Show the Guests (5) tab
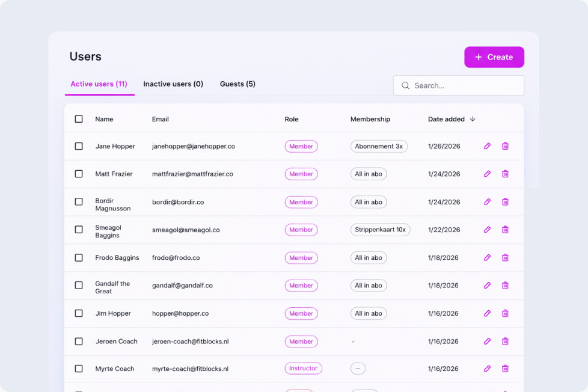 pyautogui.click(x=237, y=84)
